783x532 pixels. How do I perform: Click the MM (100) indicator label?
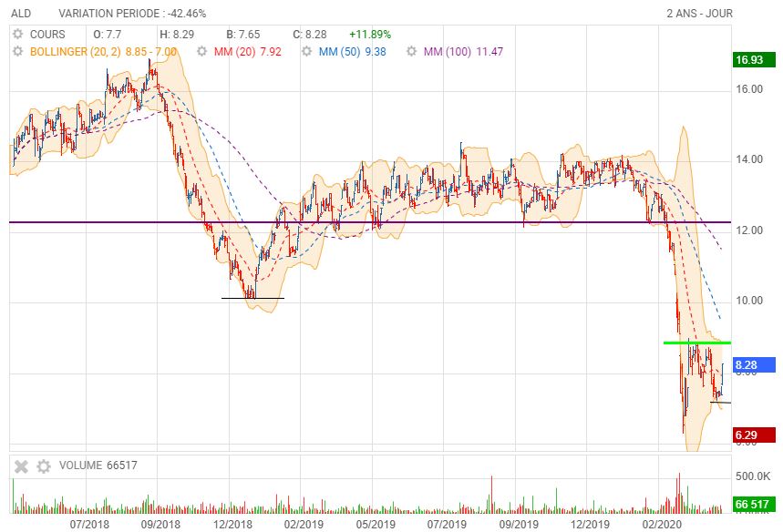tap(463, 51)
